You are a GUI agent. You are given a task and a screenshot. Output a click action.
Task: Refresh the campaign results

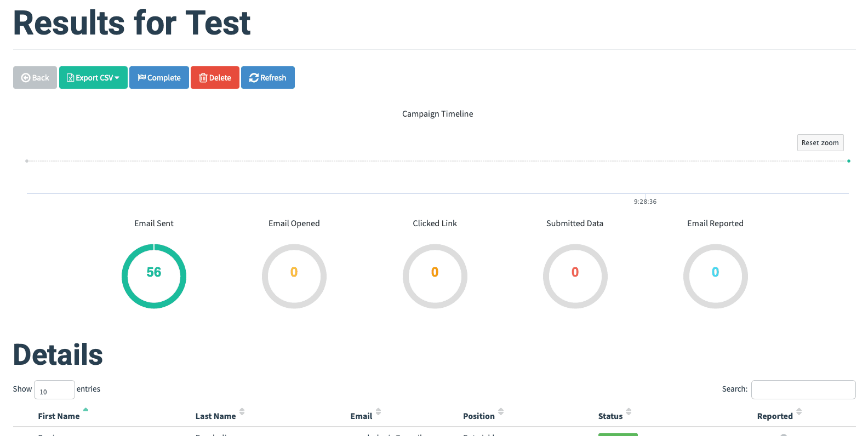(x=268, y=78)
